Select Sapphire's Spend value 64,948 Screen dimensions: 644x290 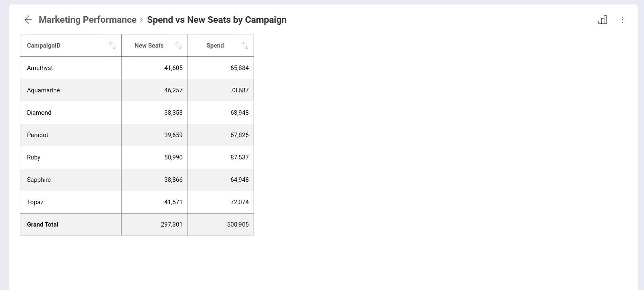tap(239, 180)
